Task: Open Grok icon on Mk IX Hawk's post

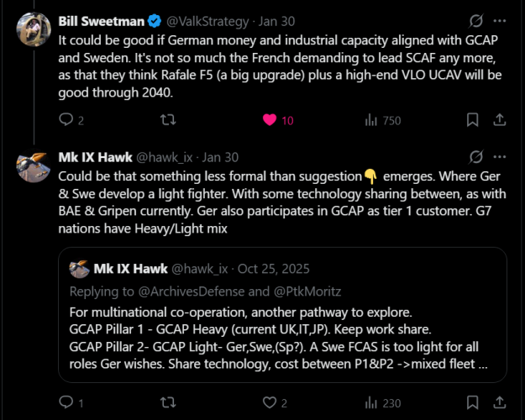Action: click(x=476, y=157)
